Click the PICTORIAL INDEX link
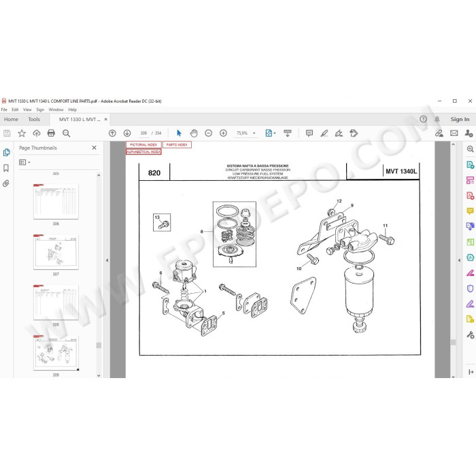The image size is (476, 476). (143, 145)
